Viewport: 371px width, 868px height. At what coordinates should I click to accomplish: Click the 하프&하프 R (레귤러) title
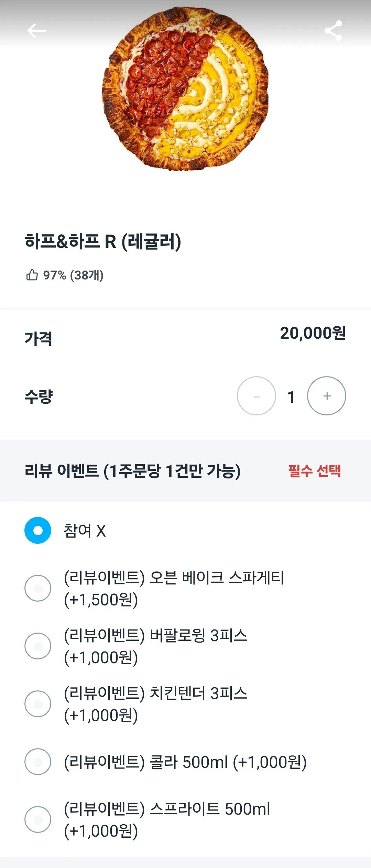point(103,241)
